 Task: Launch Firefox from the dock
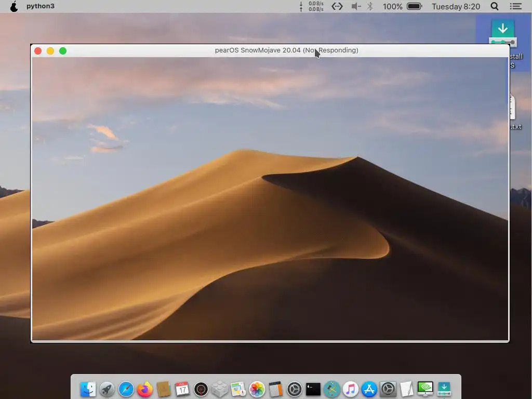[x=145, y=389]
